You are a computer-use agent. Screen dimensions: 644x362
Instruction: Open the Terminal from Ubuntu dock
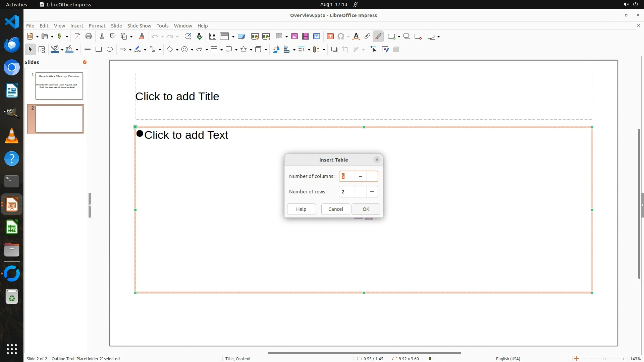tap(12, 181)
